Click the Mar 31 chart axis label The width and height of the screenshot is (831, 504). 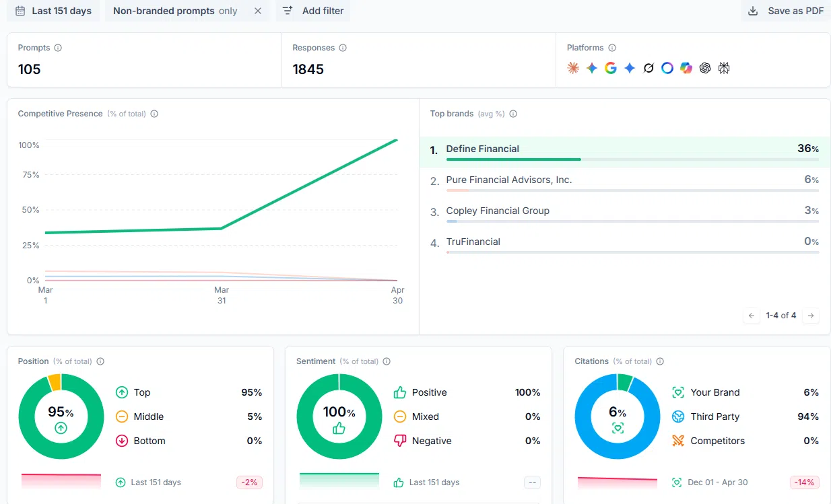[222, 295]
